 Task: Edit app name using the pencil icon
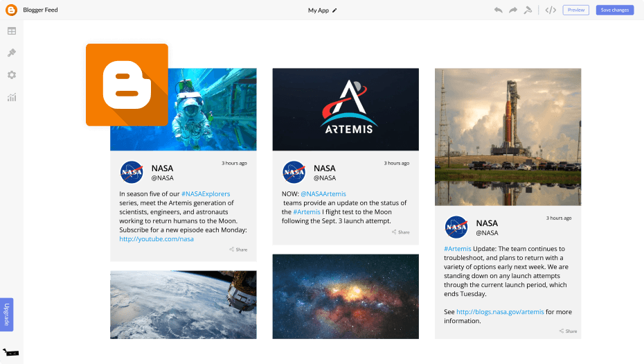[x=335, y=10]
